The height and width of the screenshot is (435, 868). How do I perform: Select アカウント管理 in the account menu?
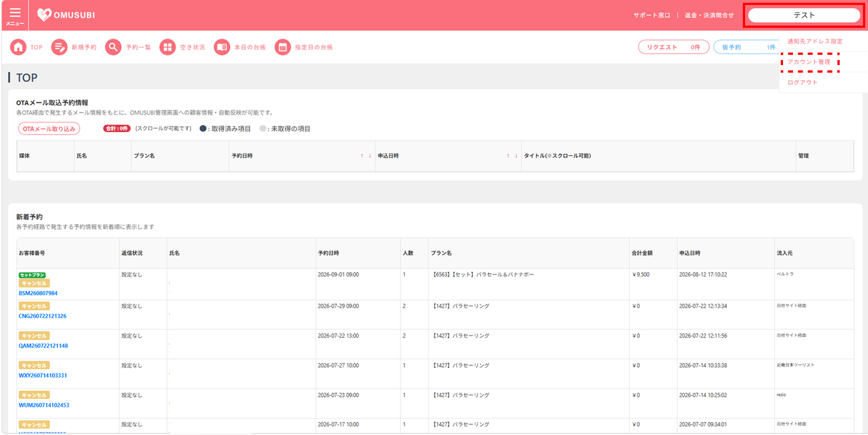(x=809, y=62)
